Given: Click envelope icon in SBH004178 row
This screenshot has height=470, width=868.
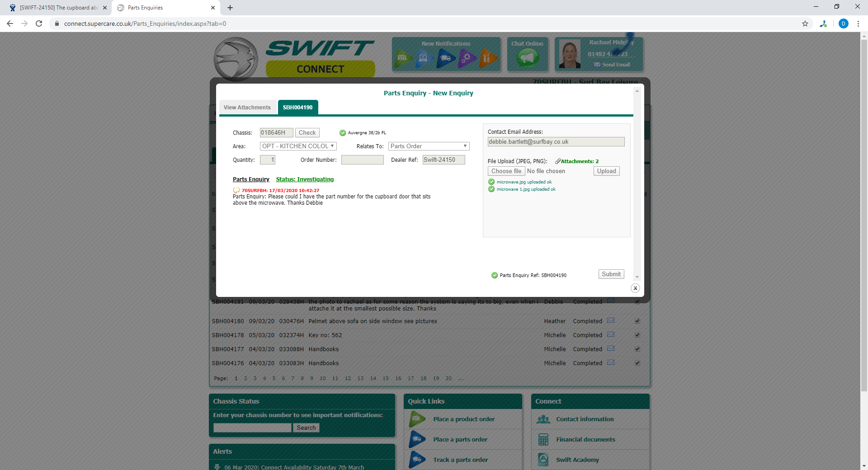Looking at the screenshot, I should tap(611, 334).
